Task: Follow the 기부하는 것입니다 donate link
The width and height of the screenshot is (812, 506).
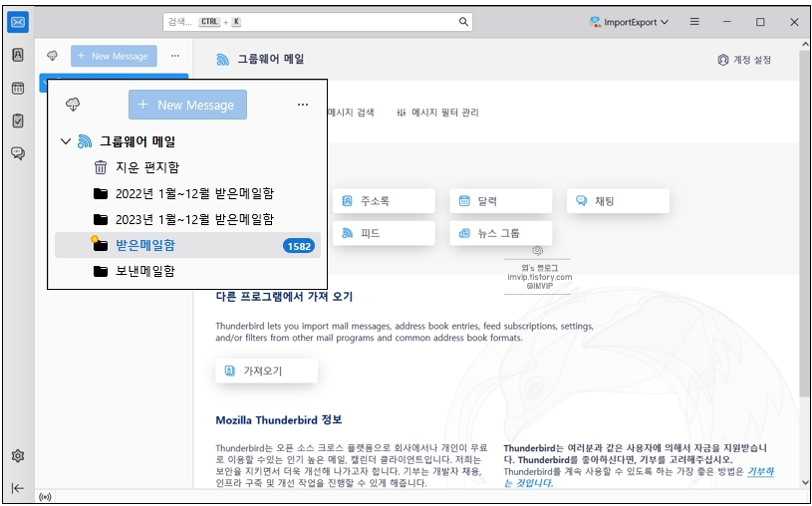Action: [x=760, y=471]
